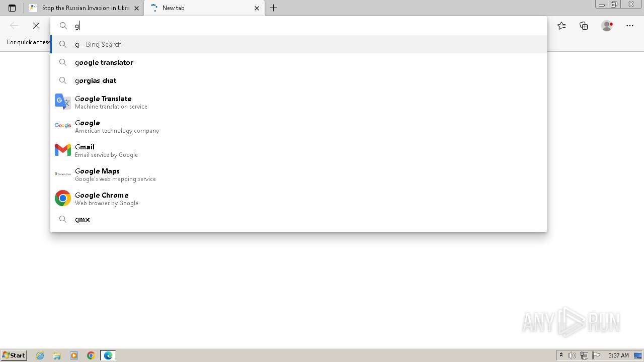The width and height of the screenshot is (644, 362).
Task: Open the Favorites star icon
Action: tap(561, 26)
